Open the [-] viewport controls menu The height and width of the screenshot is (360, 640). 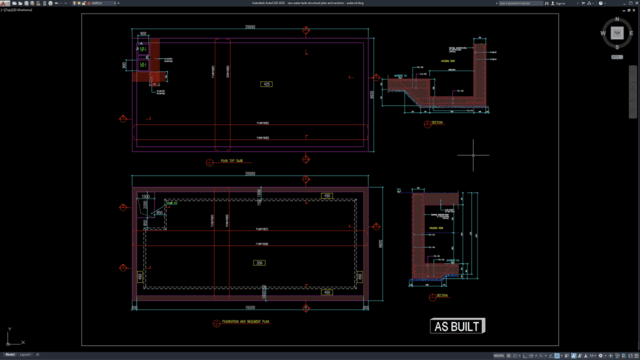(x=2, y=10)
